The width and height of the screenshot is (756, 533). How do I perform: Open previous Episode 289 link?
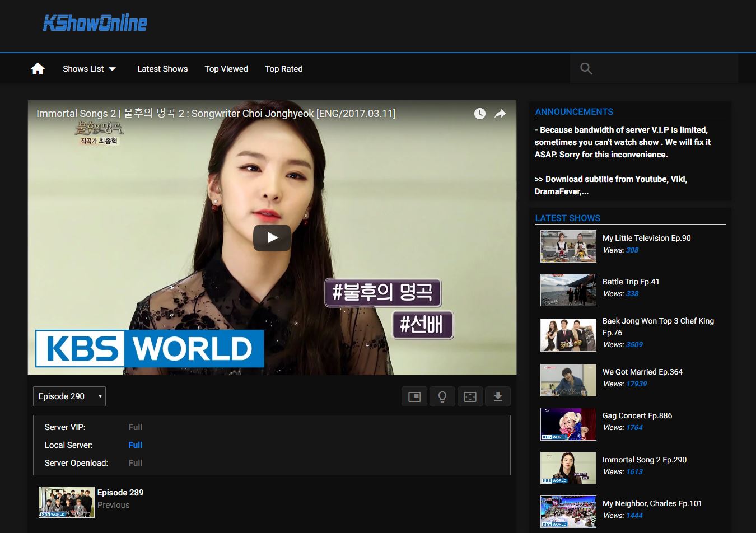(120, 493)
